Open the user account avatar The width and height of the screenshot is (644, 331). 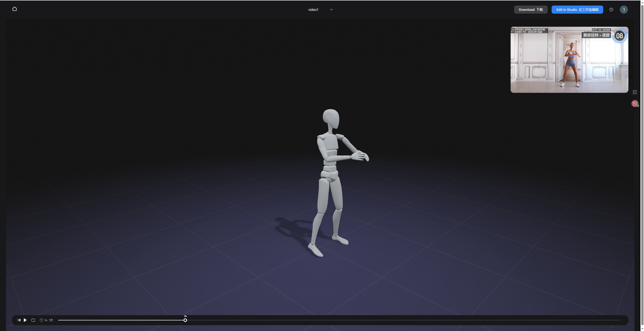(624, 10)
